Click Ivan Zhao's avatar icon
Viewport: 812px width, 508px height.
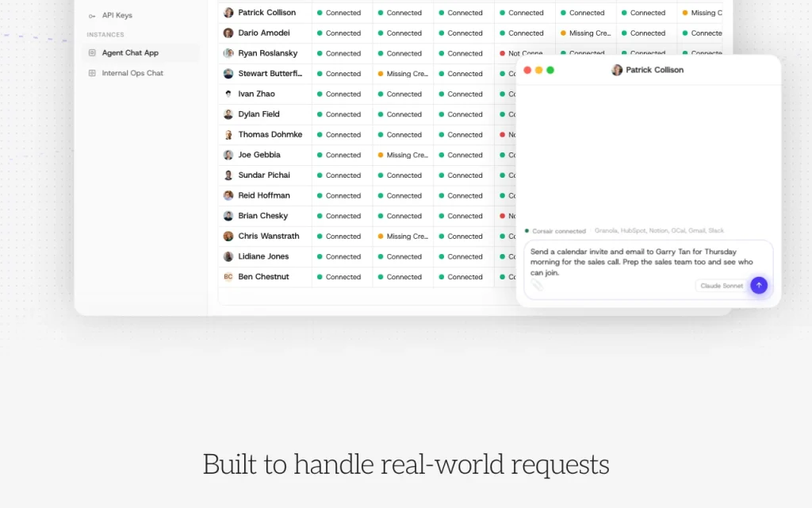228,94
